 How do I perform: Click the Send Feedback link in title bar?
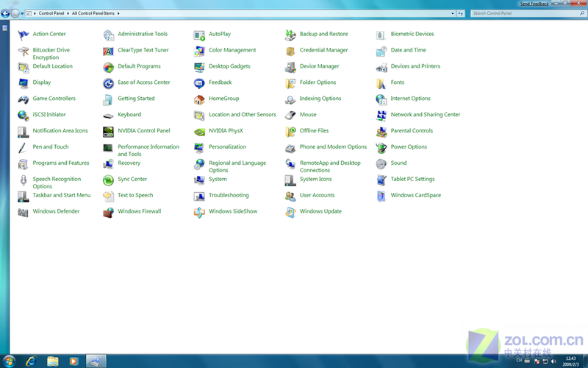click(x=534, y=4)
